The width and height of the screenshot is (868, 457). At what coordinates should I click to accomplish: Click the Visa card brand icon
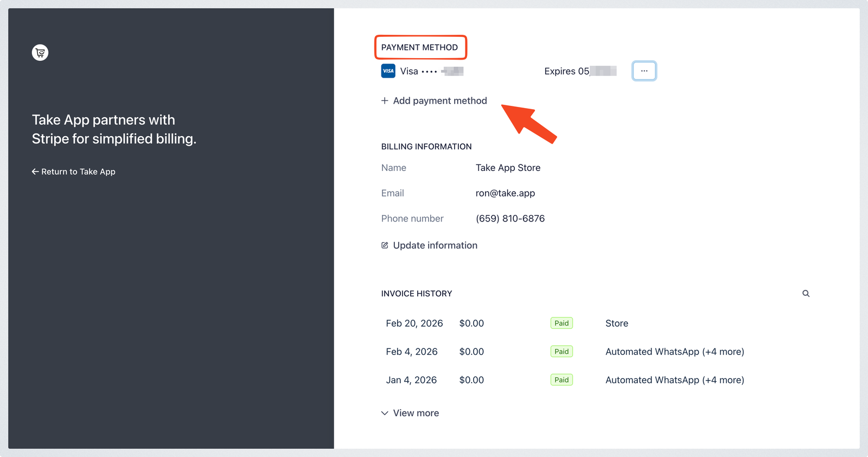[x=388, y=71]
